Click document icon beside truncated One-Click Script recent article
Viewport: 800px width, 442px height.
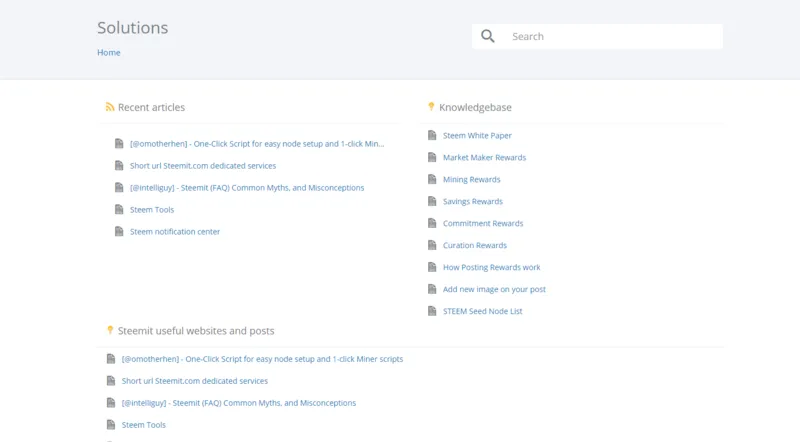[x=119, y=143]
